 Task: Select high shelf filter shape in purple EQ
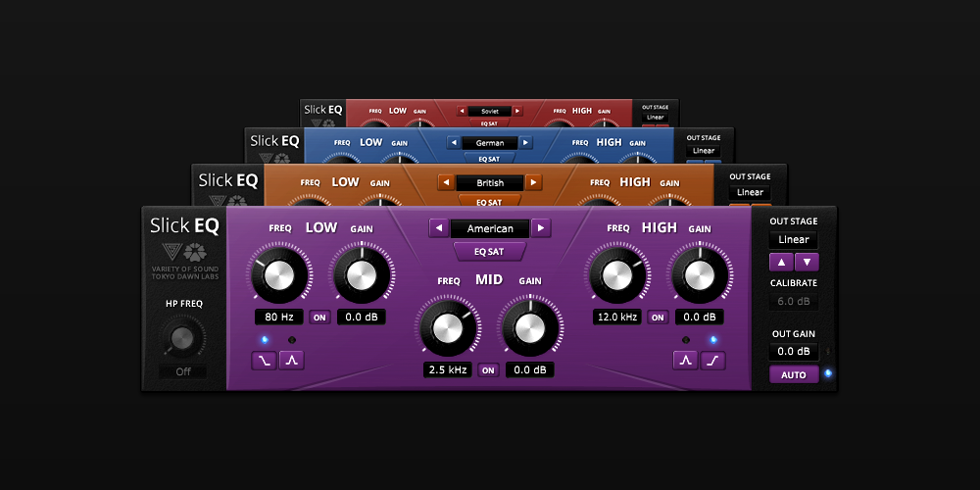(x=713, y=361)
